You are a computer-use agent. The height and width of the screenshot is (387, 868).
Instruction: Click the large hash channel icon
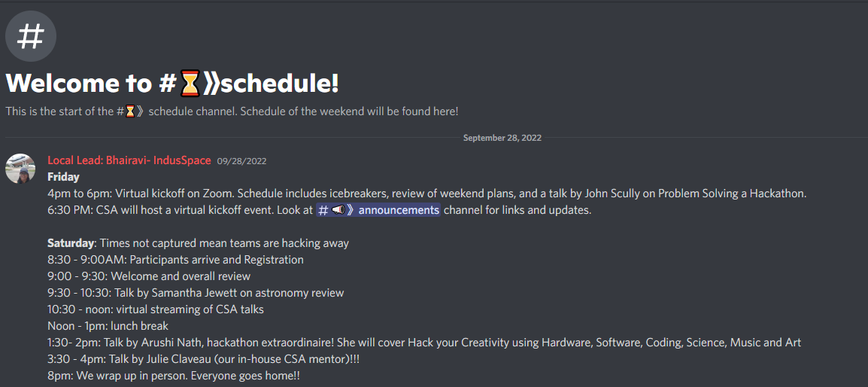pos(31,35)
